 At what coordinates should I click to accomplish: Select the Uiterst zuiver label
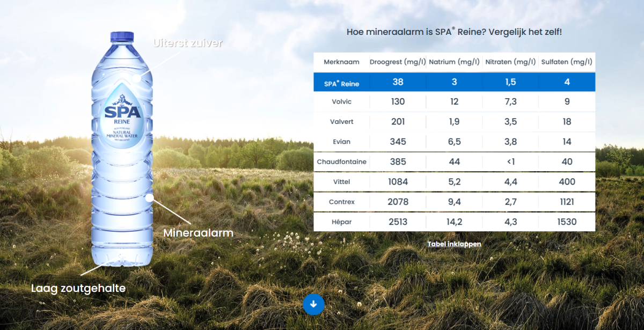pos(187,43)
